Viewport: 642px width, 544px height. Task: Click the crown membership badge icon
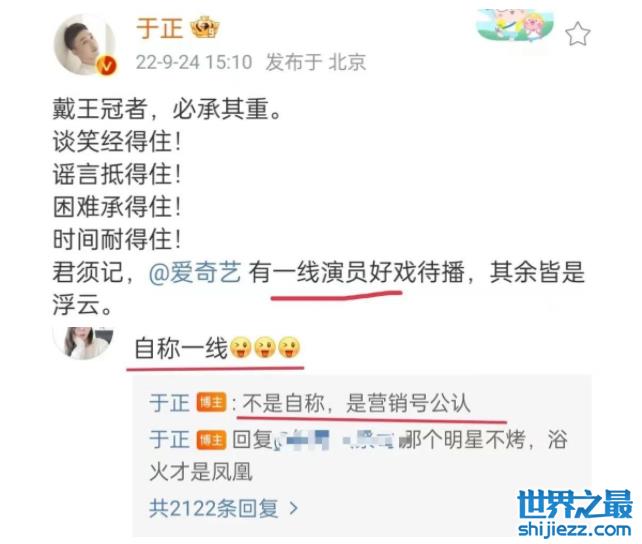[205, 27]
